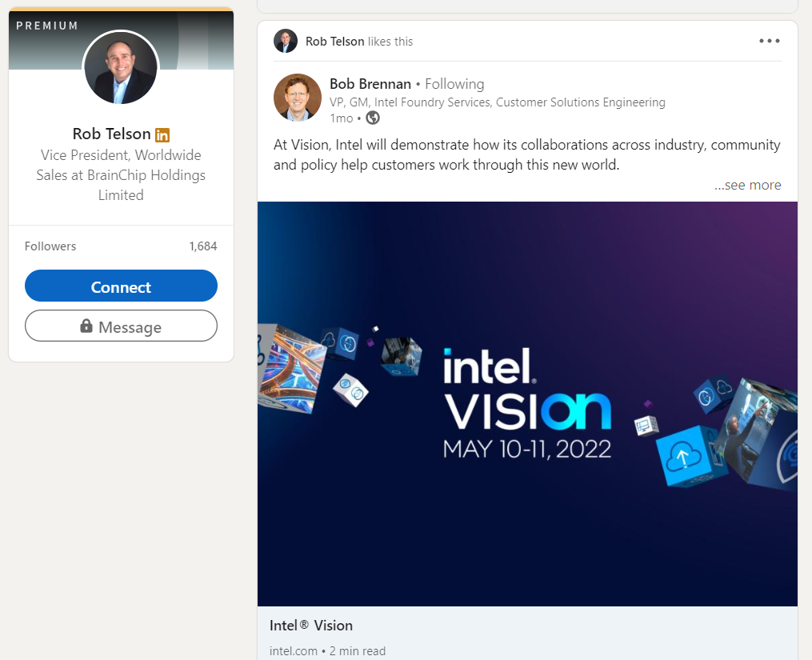The image size is (812, 660).
Task: Click the post text 'At Vision, Intel will demonstrate'
Action: click(x=526, y=154)
